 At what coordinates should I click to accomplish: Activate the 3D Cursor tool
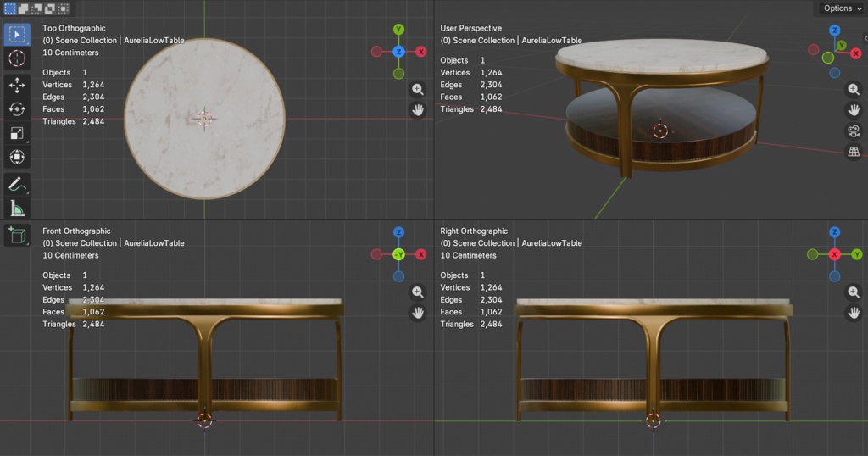[x=17, y=58]
